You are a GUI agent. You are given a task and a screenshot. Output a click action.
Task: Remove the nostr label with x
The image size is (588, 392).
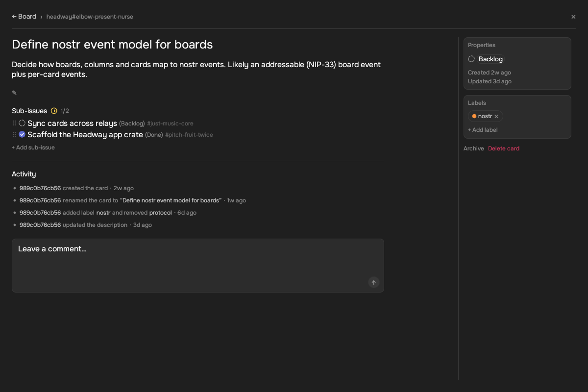pos(496,117)
